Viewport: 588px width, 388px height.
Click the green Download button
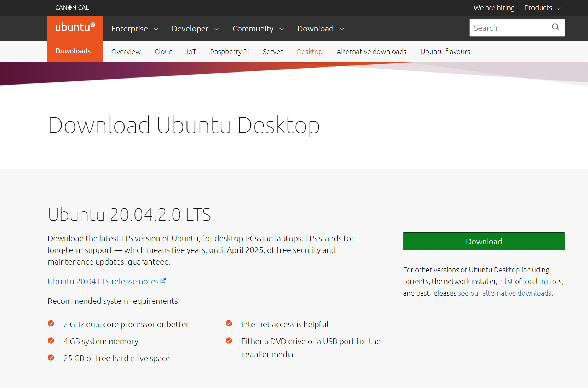tap(484, 241)
